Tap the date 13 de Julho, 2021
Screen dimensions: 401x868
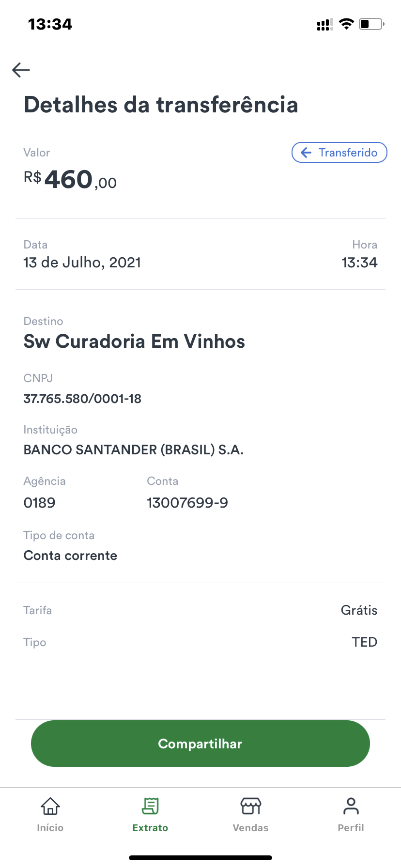pos(82,263)
